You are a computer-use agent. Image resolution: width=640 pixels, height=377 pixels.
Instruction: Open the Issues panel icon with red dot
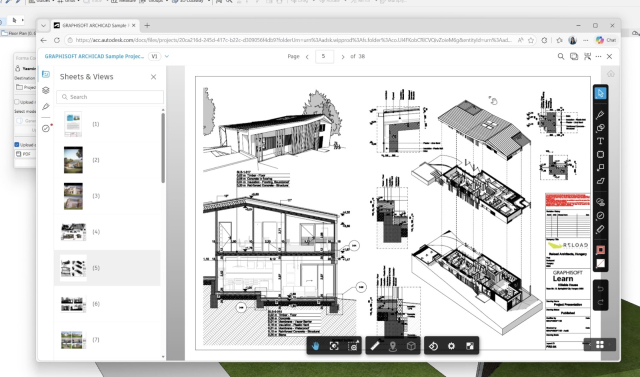[x=46, y=129]
